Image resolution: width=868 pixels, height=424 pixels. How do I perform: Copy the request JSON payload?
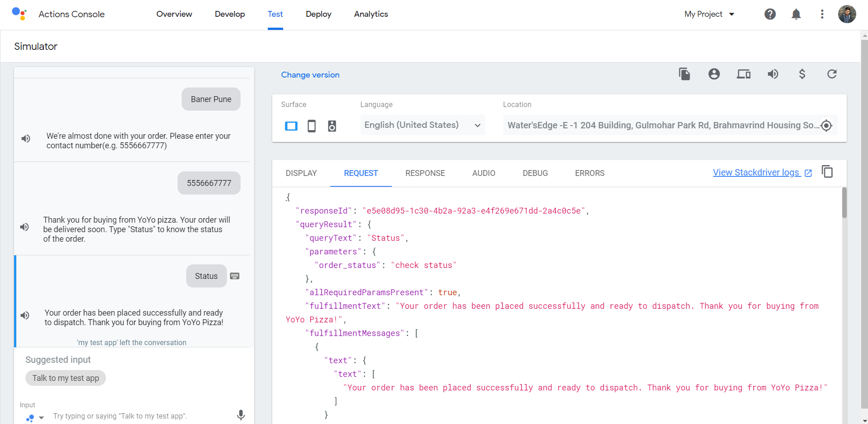pyautogui.click(x=828, y=172)
